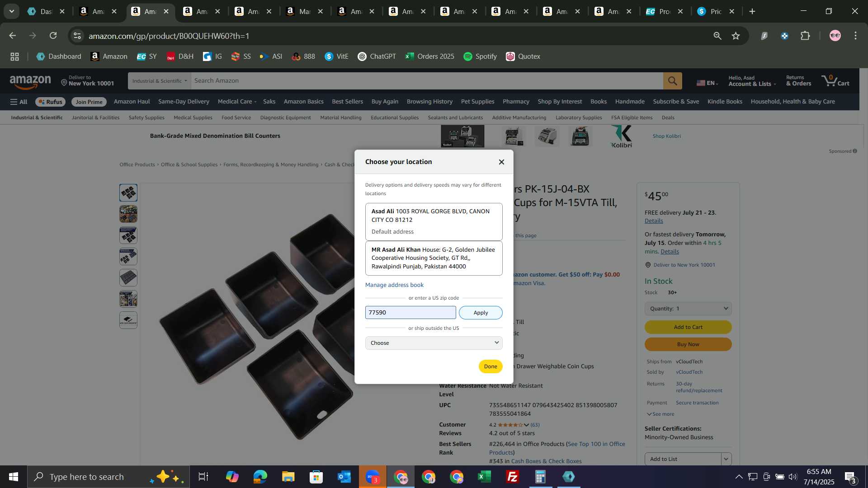Viewport: 868px width, 488px height.
Task: Click the Amazon logo
Action: [30, 81]
